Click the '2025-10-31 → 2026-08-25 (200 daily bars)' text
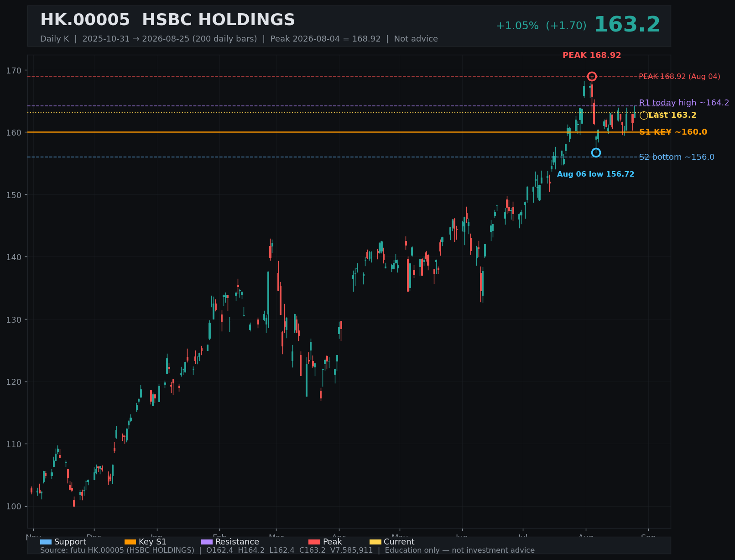Screen dimensions: 735x560 tap(170, 39)
